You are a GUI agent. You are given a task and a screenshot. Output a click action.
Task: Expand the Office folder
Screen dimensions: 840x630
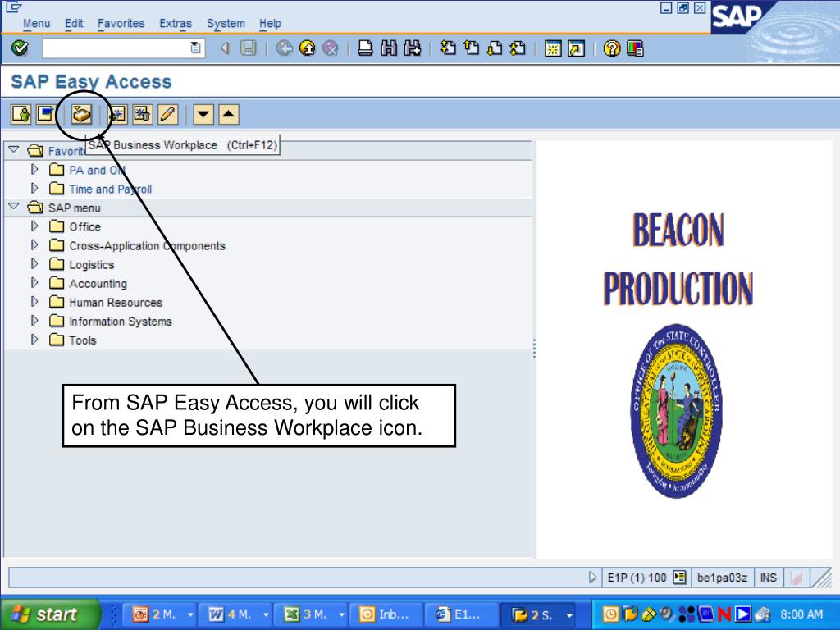[34, 226]
